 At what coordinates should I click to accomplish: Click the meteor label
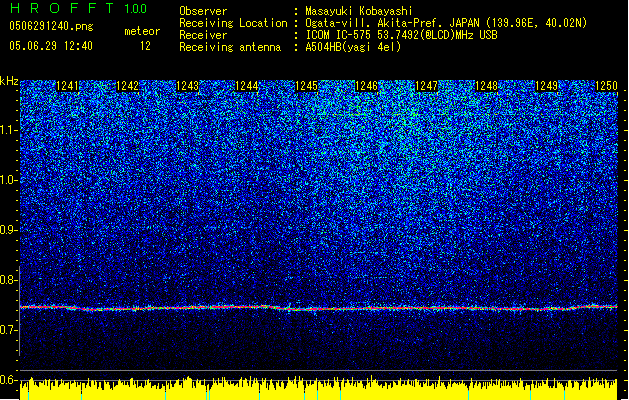click(x=142, y=31)
